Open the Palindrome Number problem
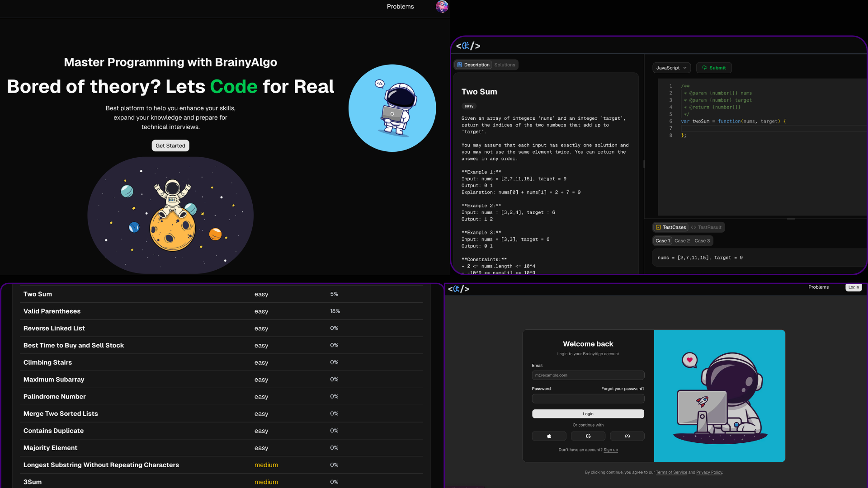The image size is (868, 488). click(54, 397)
